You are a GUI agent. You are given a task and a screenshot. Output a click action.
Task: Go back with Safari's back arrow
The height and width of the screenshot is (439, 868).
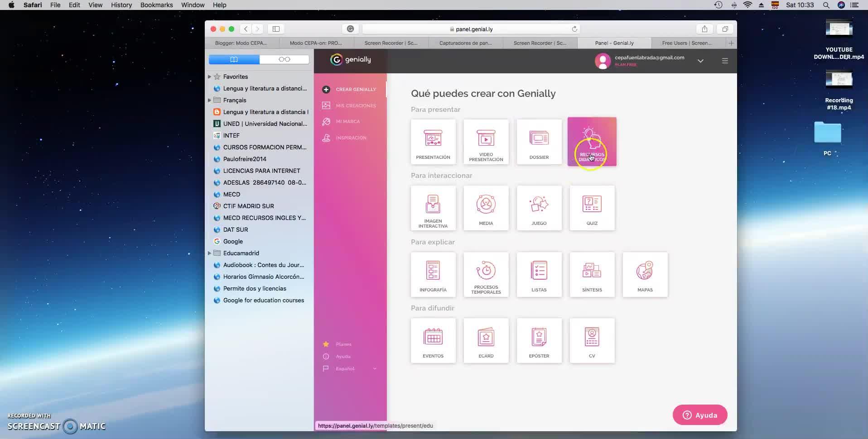coord(246,29)
